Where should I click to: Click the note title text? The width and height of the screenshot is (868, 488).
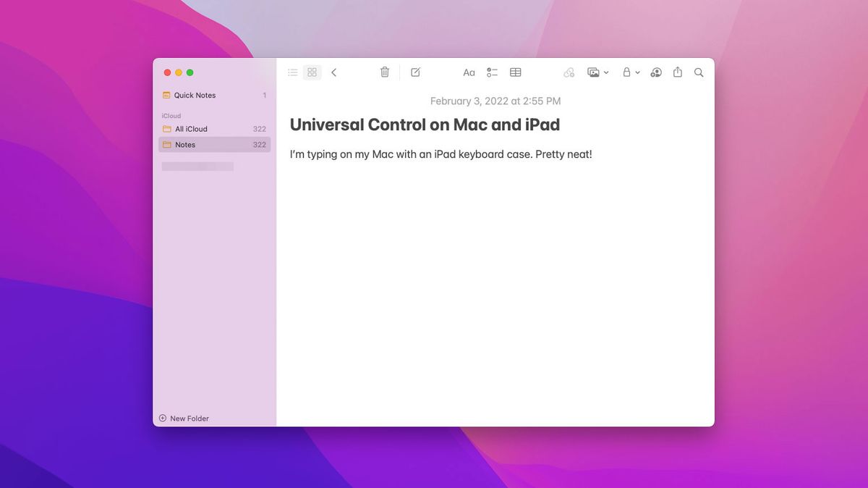tap(425, 125)
